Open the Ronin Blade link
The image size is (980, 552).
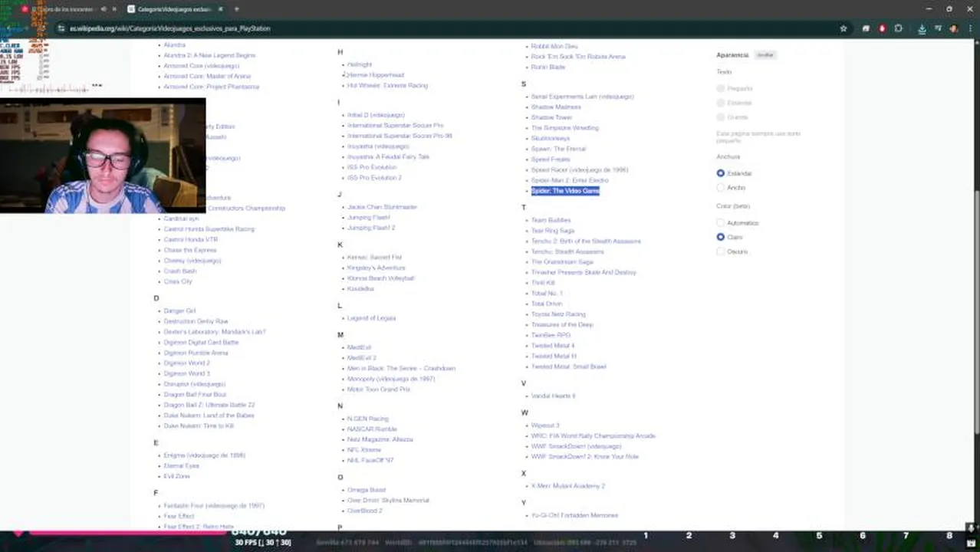[x=548, y=67]
